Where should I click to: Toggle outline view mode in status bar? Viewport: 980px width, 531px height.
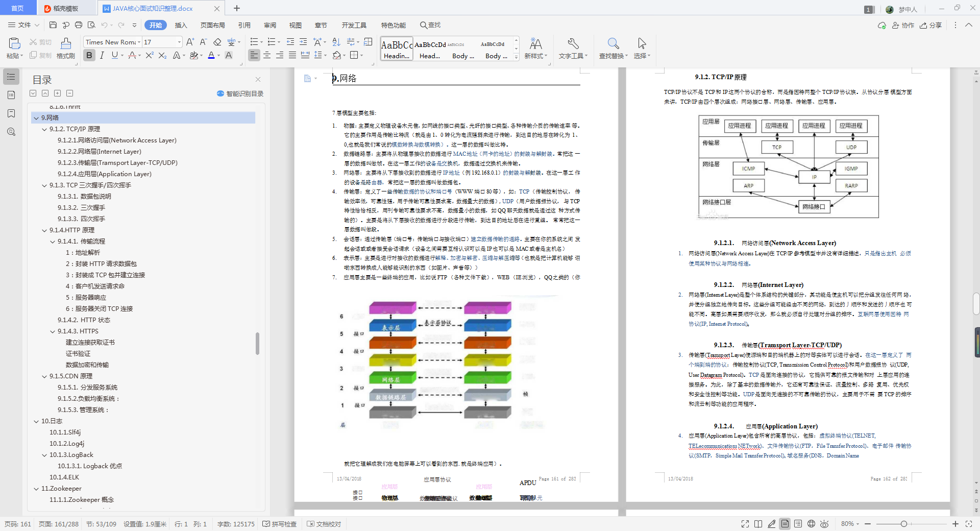(x=798, y=524)
